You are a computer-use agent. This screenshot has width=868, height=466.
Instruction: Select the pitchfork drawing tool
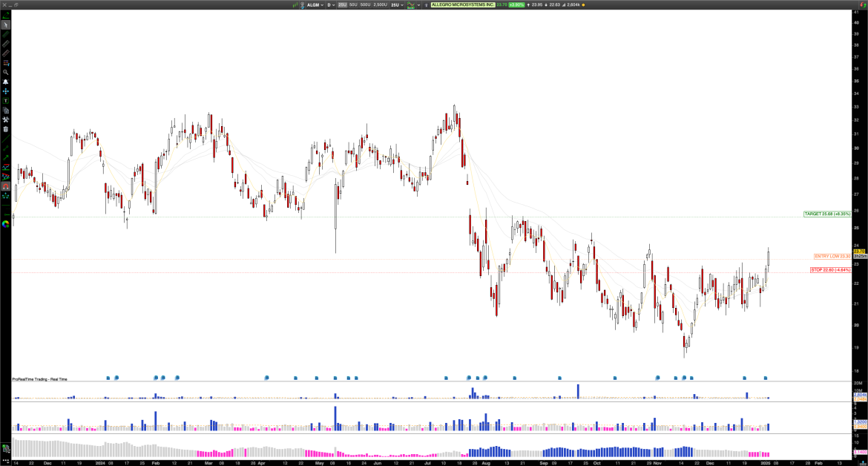click(5, 194)
